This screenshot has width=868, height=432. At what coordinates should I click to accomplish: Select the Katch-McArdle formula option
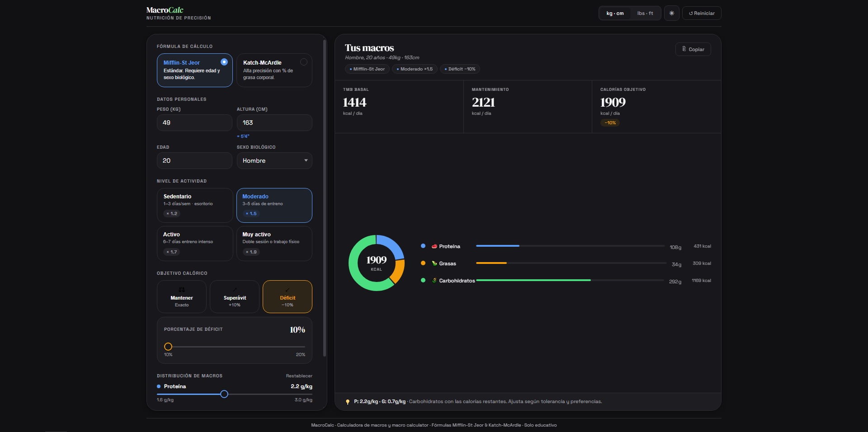[274, 70]
